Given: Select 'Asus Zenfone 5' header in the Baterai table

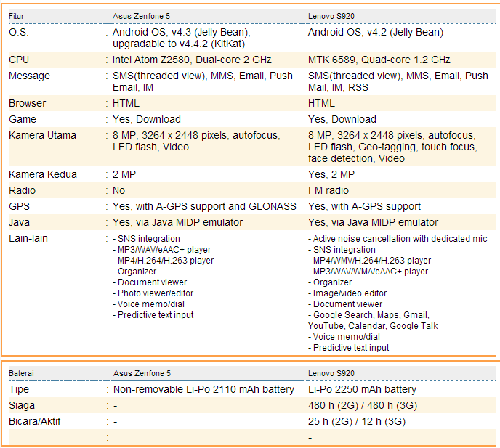Looking at the screenshot, I should click(142, 373).
